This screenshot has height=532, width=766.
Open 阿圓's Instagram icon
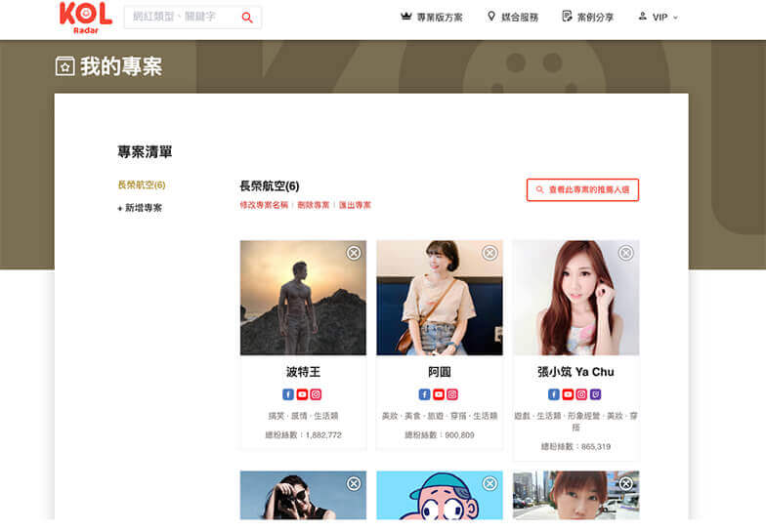(452, 394)
